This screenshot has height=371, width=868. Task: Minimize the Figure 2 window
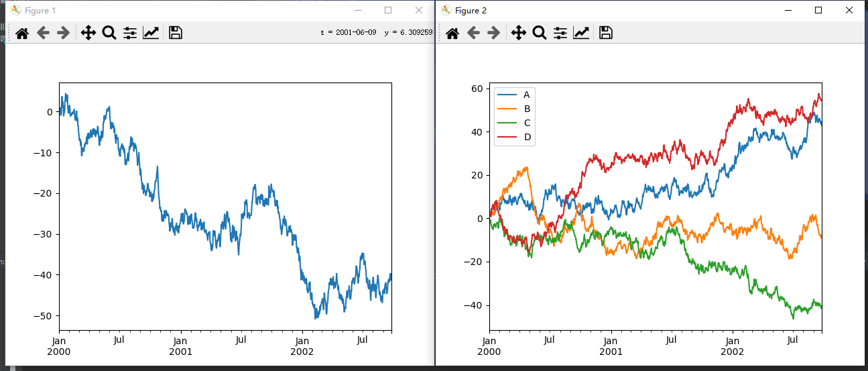[788, 10]
